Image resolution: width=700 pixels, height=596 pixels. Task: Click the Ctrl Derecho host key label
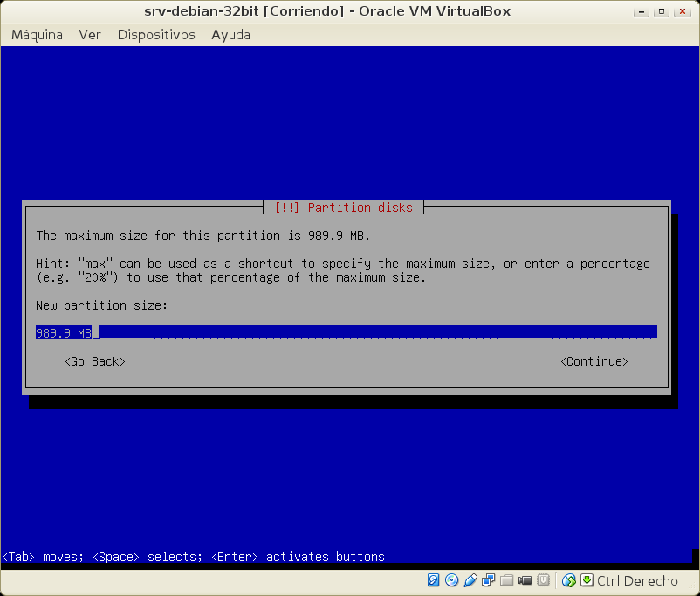pyautogui.click(x=637, y=581)
